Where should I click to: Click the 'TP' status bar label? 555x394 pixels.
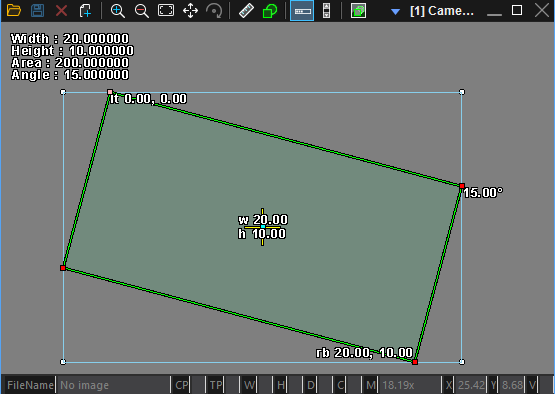click(x=216, y=385)
